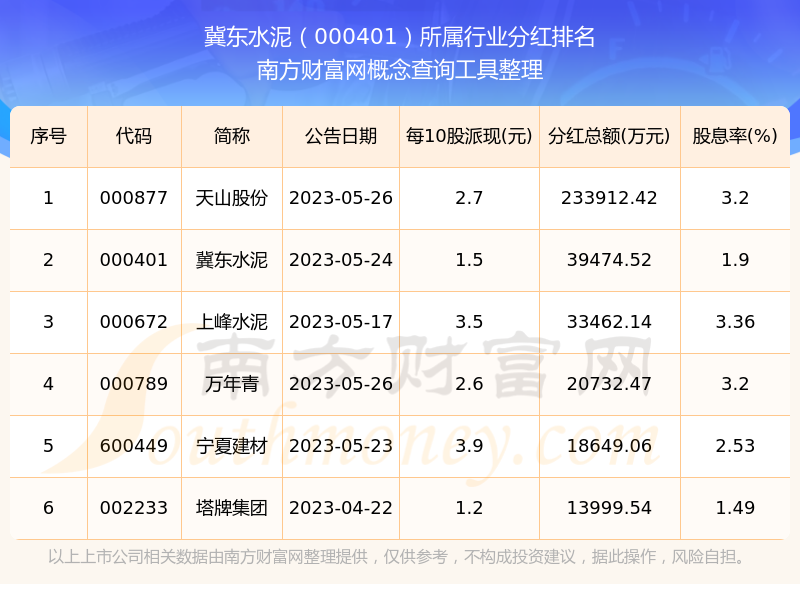
Task: Click total dividend 233912.42
Action: pos(609,198)
